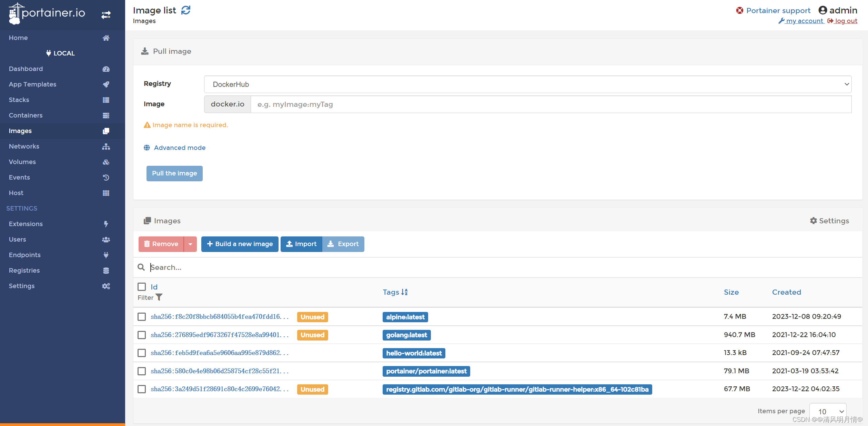
Task: Click the Users group icon
Action: click(x=106, y=240)
